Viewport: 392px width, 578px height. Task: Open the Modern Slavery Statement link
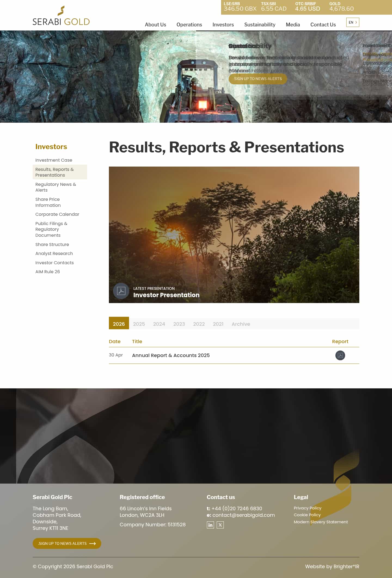tap(321, 522)
